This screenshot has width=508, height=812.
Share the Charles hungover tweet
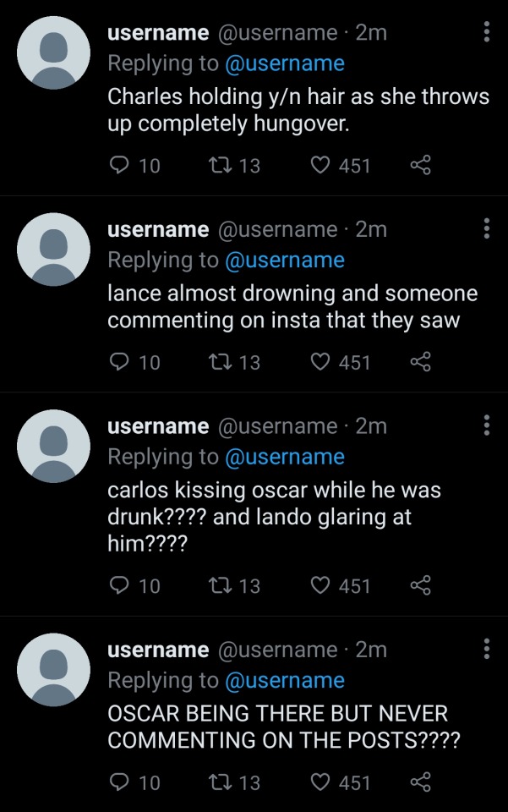pos(420,166)
